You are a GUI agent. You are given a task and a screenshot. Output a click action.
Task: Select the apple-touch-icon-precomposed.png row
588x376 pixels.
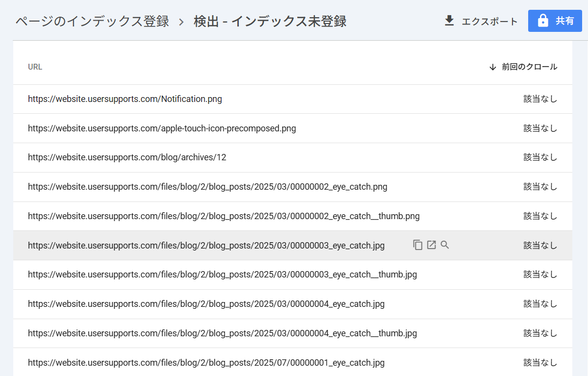(162, 128)
